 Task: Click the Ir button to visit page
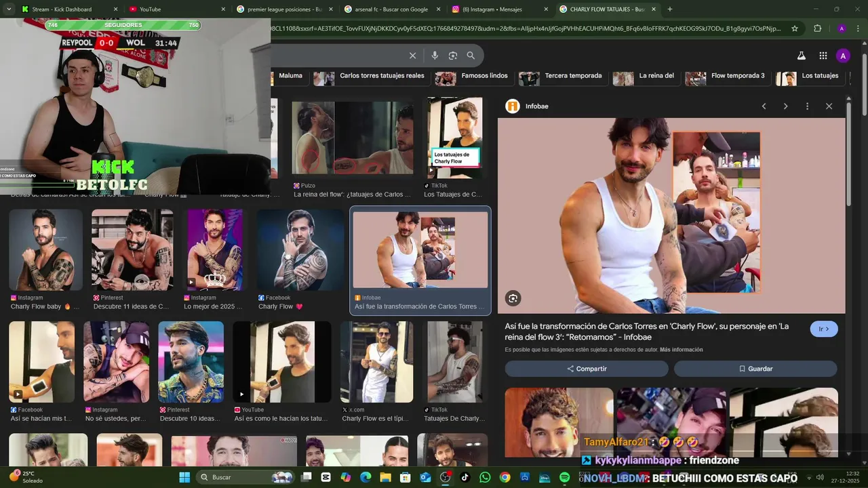824,329
